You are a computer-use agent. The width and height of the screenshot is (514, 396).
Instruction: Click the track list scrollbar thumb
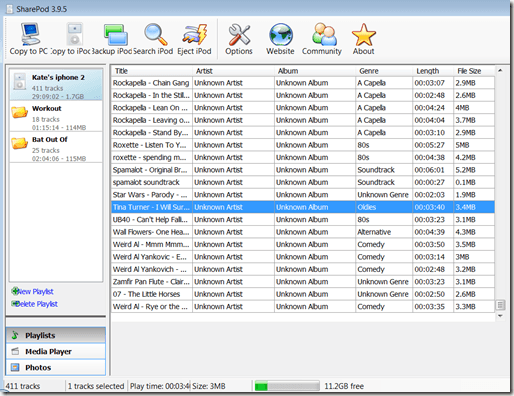pos(500,305)
